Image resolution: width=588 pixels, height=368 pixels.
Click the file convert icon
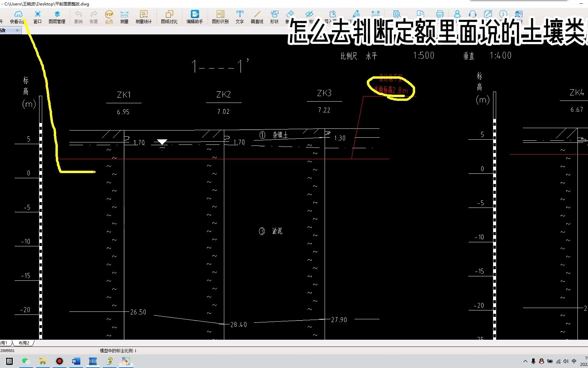[421, 14]
